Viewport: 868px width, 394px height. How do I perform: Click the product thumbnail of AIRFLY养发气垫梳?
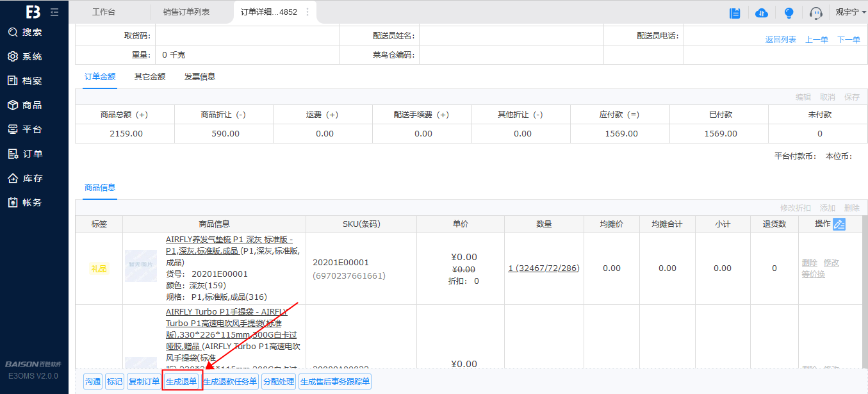[x=141, y=266]
